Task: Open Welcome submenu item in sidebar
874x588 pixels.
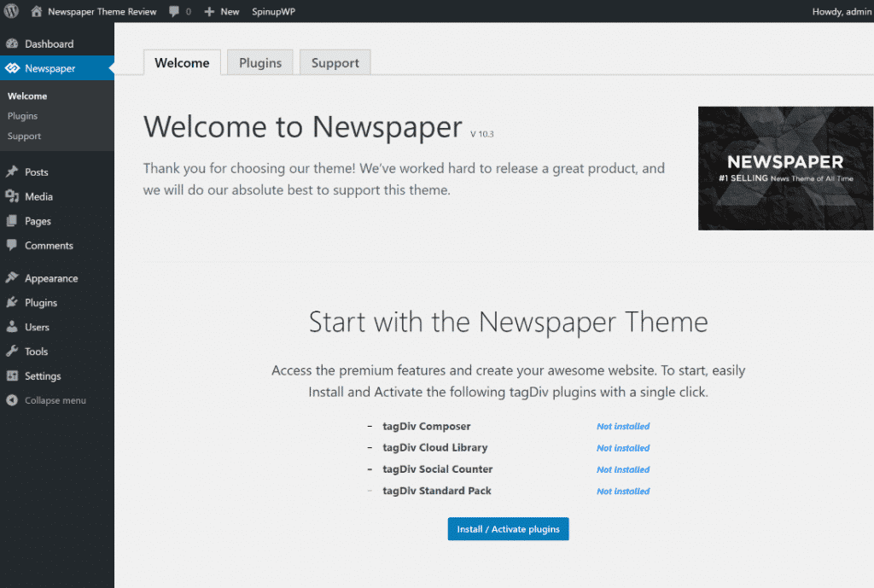Action: pos(27,96)
